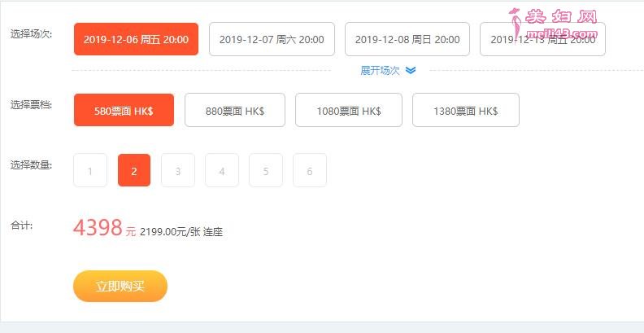Image resolution: width=644 pixels, height=333 pixels.
Task: Select the 2019-12-07 周六 20:00 session
Action: pos(272,39)
